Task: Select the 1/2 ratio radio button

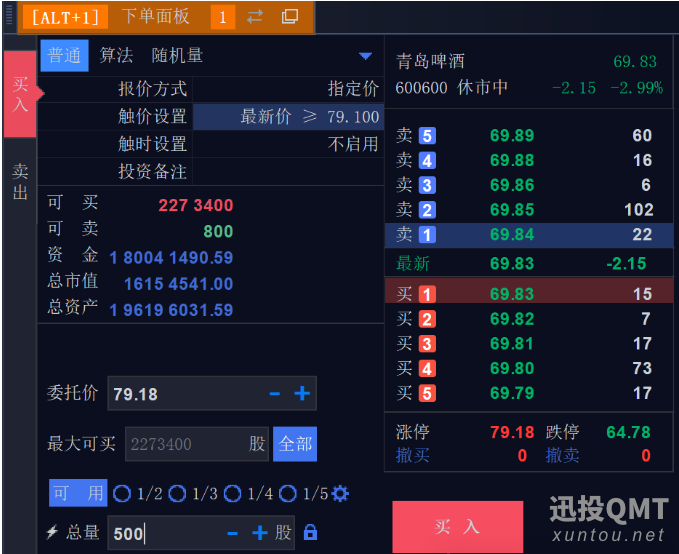Action: [122, 493]
